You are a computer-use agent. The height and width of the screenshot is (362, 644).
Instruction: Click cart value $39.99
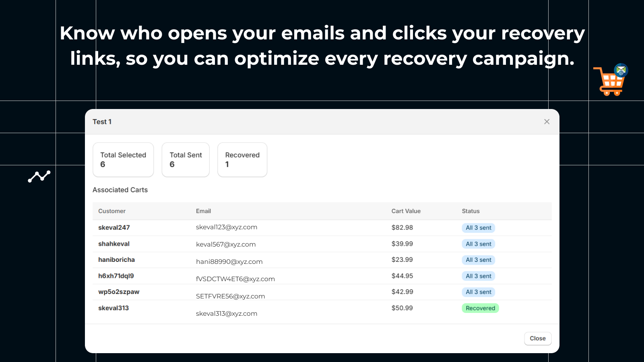click(402, 244)
